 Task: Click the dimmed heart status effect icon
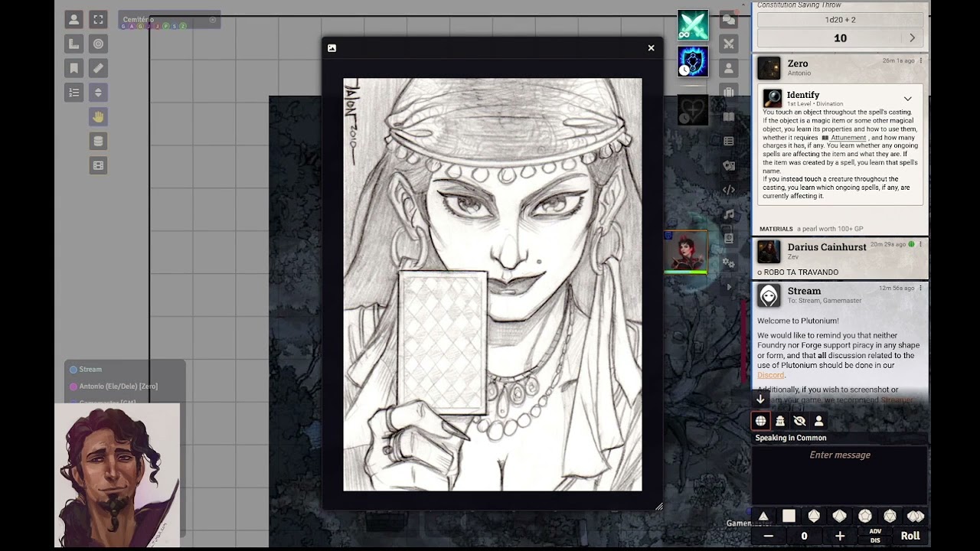pos(693,111)
